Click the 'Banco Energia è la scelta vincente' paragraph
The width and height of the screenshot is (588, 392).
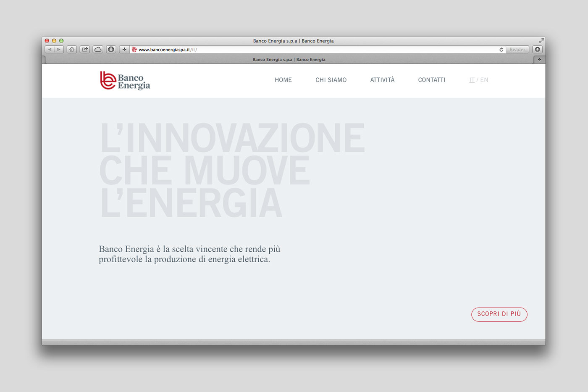[x=189, y=254]
